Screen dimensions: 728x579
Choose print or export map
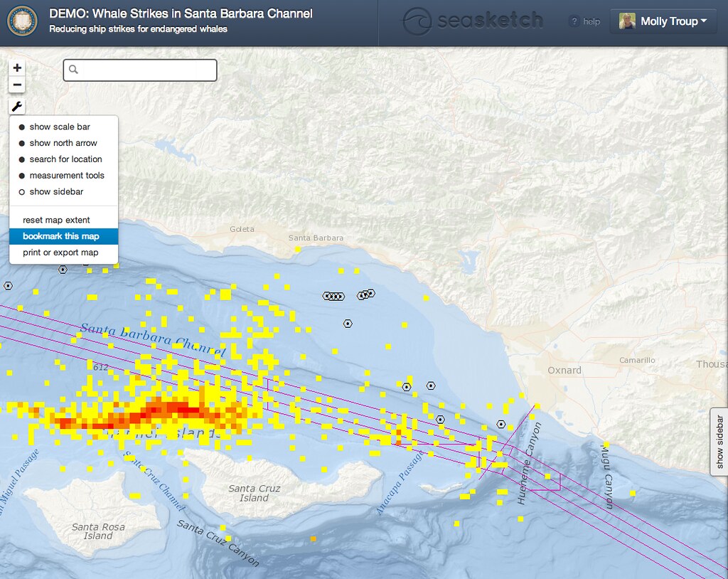tap(60, 253)
